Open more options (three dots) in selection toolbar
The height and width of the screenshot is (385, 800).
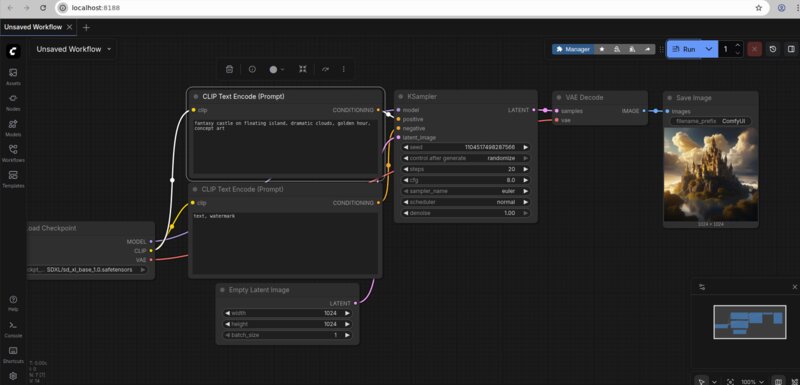tap(343, 69)
